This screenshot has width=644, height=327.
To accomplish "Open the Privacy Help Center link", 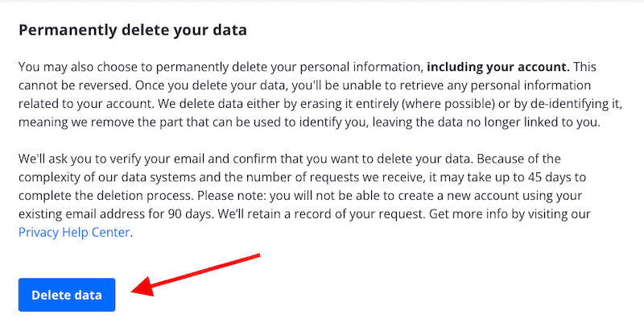I will 74,233.
